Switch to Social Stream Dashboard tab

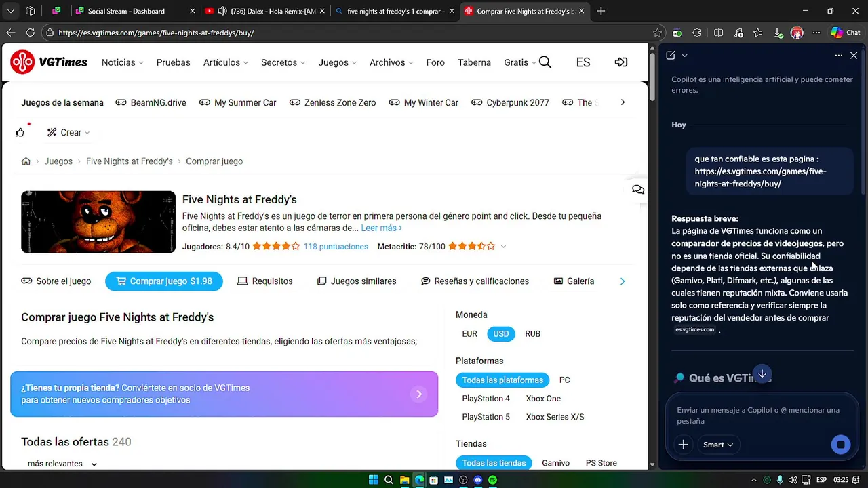[134, 11]
